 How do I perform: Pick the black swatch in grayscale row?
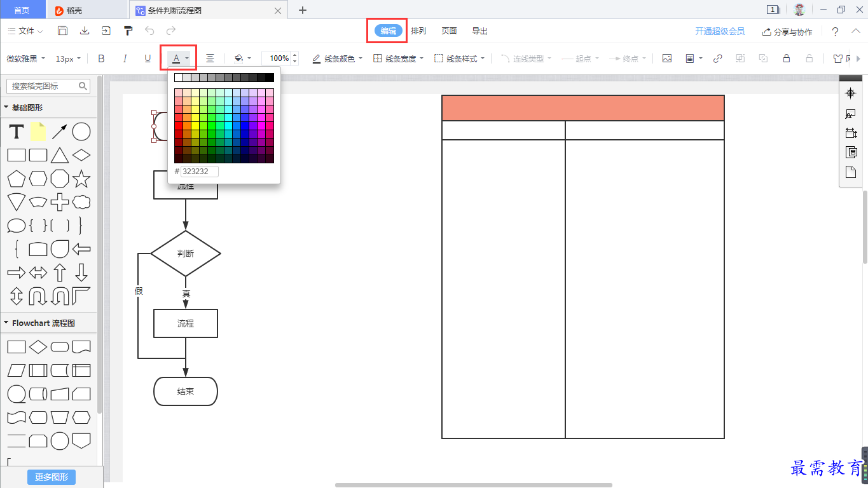270,78
